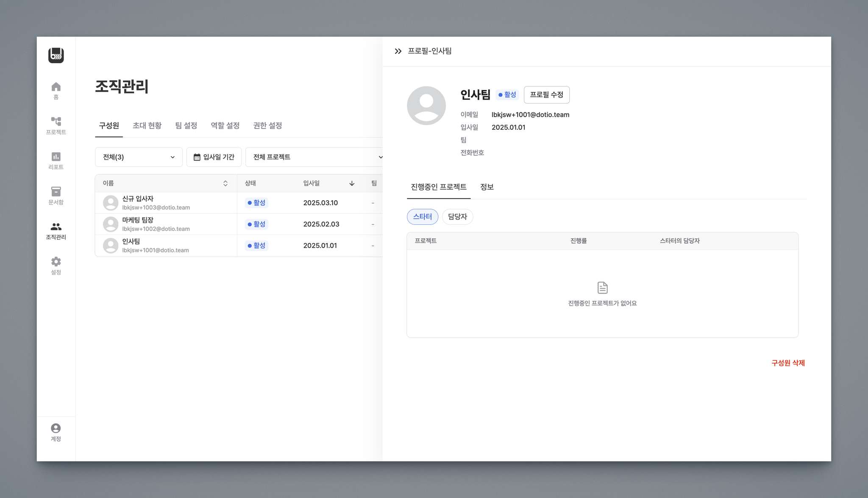Click the app logo icon
Screen dimensions: 868x498
point(56,55)
